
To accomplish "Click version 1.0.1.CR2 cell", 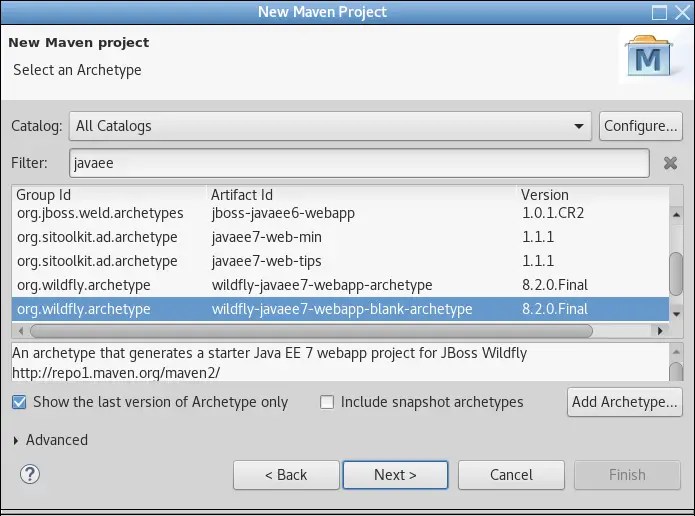I will coord(553,213).
